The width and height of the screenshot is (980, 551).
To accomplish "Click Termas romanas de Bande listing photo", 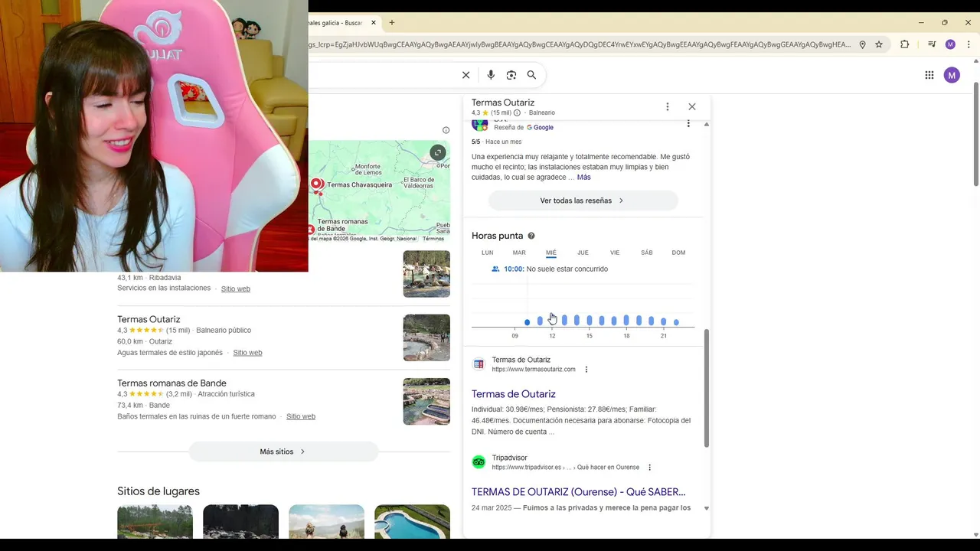I will 426,401.
